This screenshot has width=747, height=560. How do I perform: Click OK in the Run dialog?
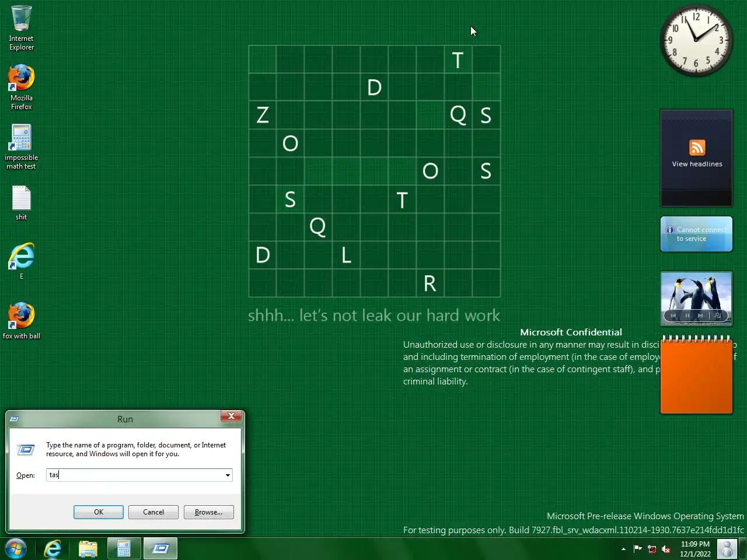99,512
